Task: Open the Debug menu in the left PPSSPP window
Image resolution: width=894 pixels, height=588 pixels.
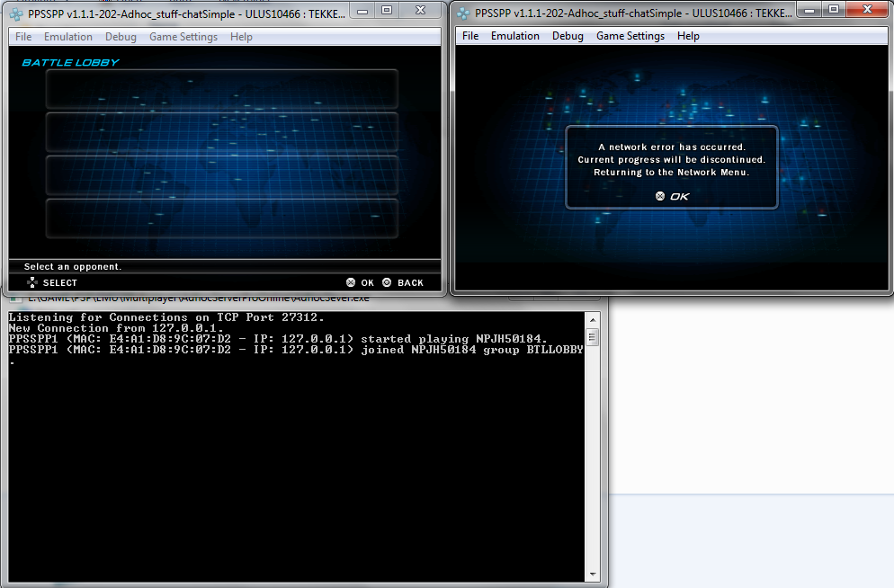Action: point(121,37)
